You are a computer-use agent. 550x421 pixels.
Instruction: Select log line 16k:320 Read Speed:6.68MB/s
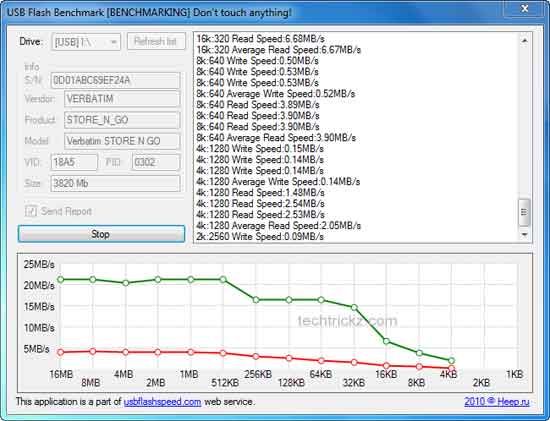[x=260, y=39]
